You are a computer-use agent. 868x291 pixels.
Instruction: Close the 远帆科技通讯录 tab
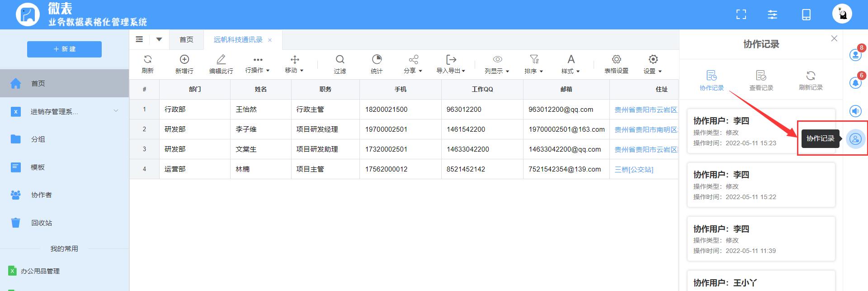pyautogui.click(x=270, y=40)
